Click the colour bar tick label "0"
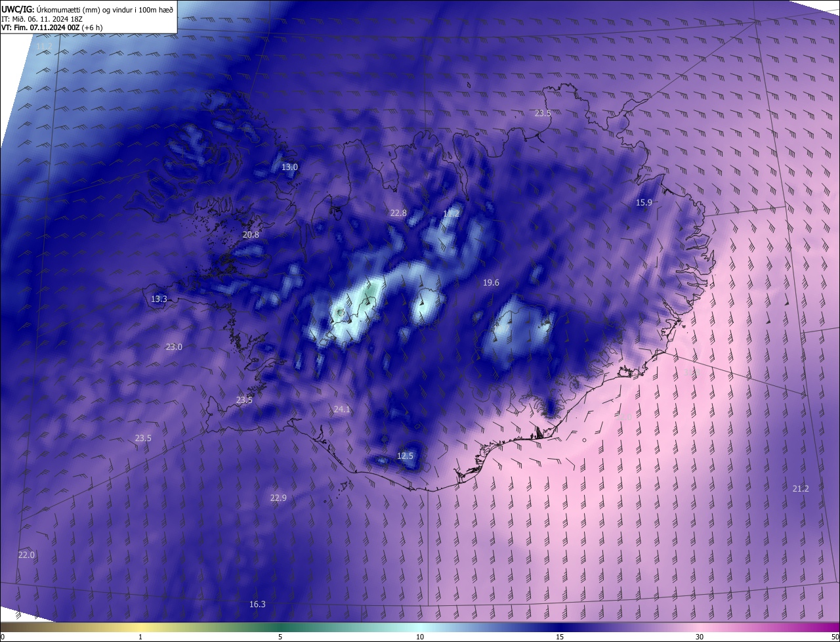Image resolution: width=840 pixels, height=642 pixels. tap(3, 637)
